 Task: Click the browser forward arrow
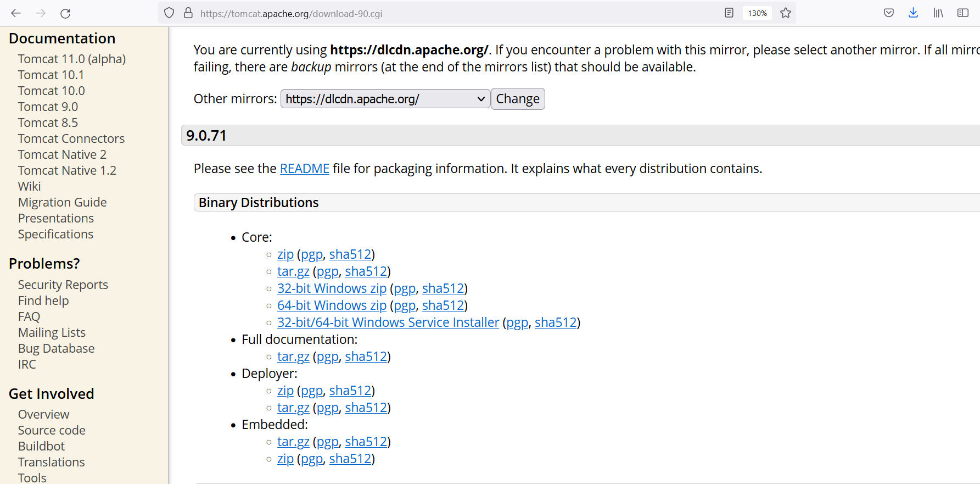click(x=41, y=13)
